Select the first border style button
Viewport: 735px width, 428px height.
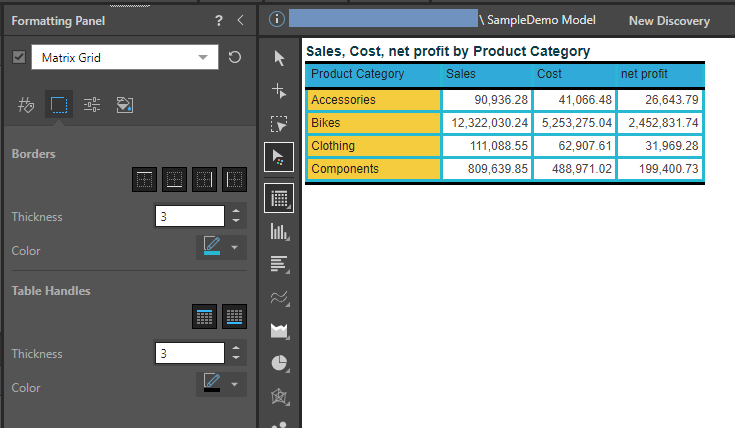coord(145,179)
